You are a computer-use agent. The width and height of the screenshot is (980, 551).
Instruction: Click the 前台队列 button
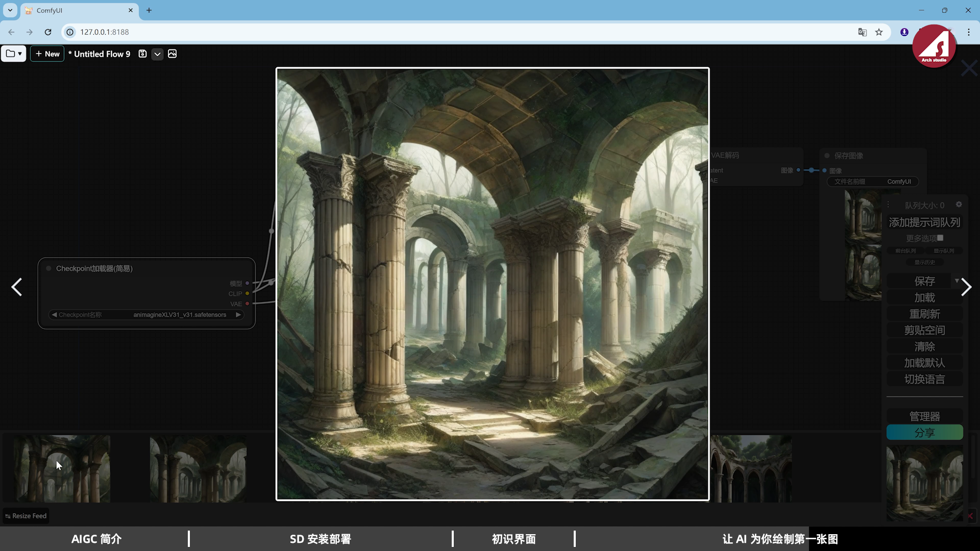(905, 251)
